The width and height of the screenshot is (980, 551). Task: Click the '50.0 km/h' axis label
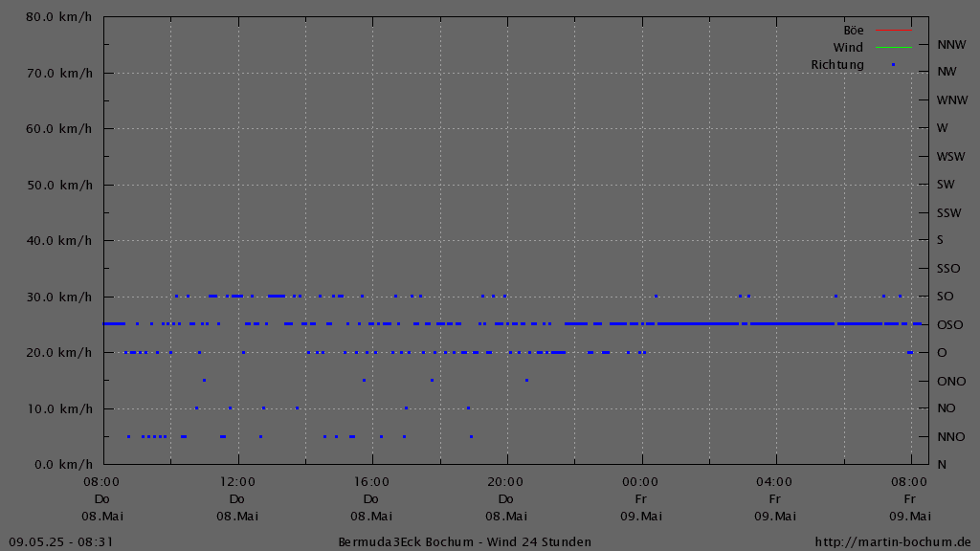click(x=58, y=185)
